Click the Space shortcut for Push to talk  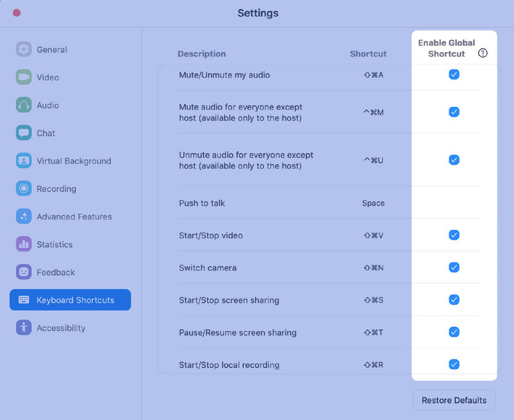click(373, 203)
